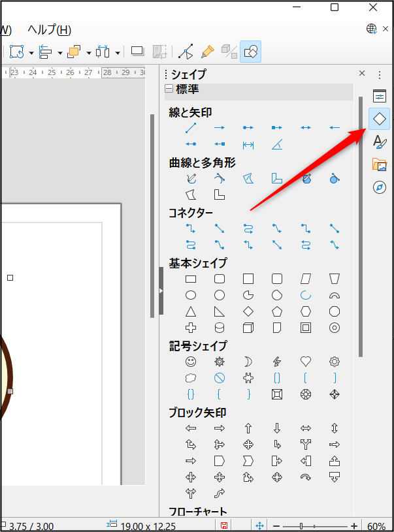Close the シェイプ sidebar panel
This screenshot has width=394, height=532.
[x=362, y=73]
